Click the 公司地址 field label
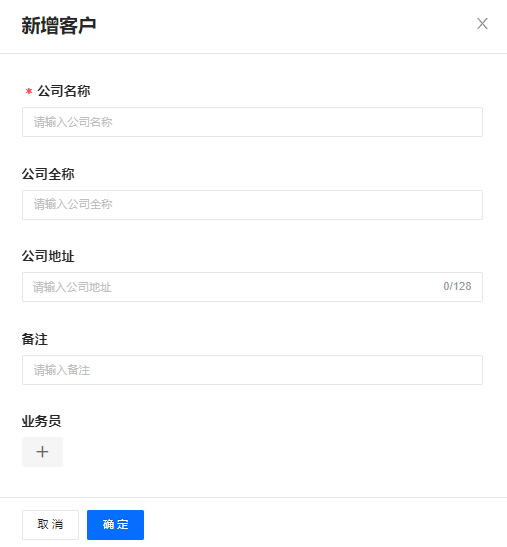Viewport: 507px width, 547px height. 48,256
